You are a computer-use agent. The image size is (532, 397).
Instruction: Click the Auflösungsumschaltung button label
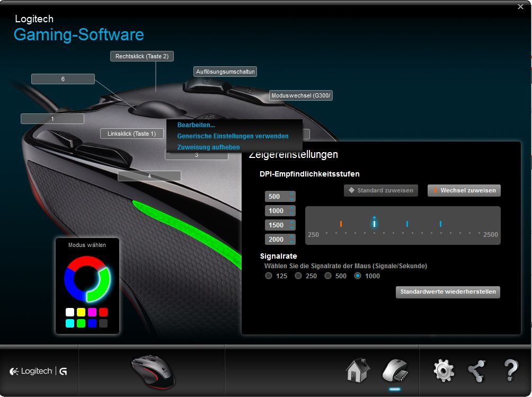(225, 72)
